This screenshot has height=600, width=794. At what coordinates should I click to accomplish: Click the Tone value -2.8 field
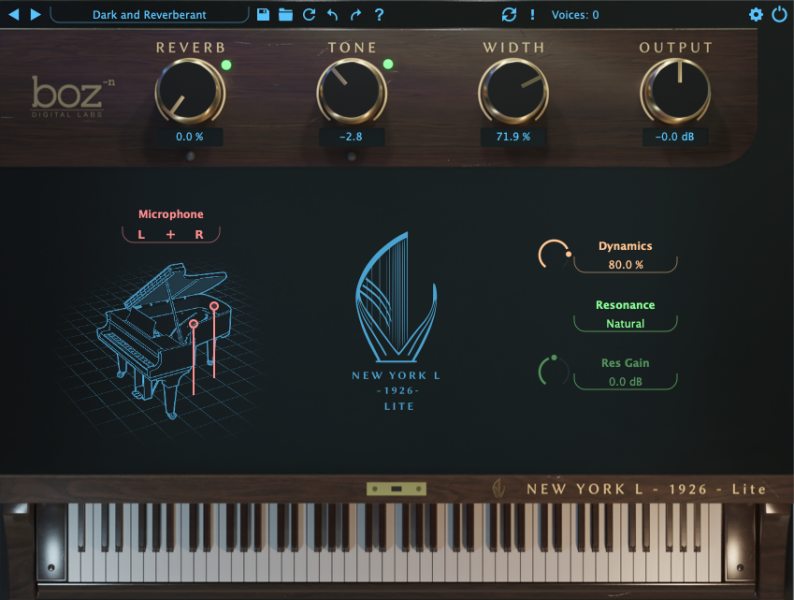tap(351, 137)
